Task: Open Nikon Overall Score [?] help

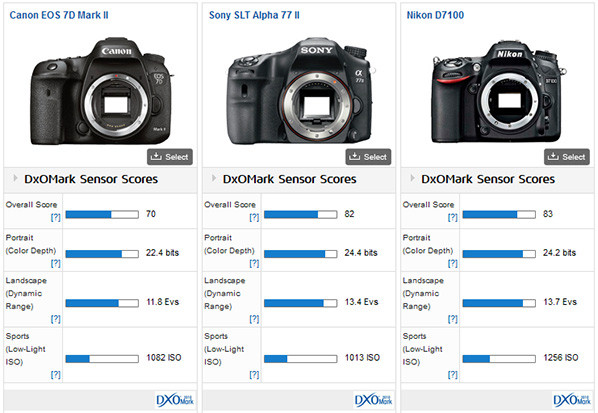Action: tap(453, 217)
